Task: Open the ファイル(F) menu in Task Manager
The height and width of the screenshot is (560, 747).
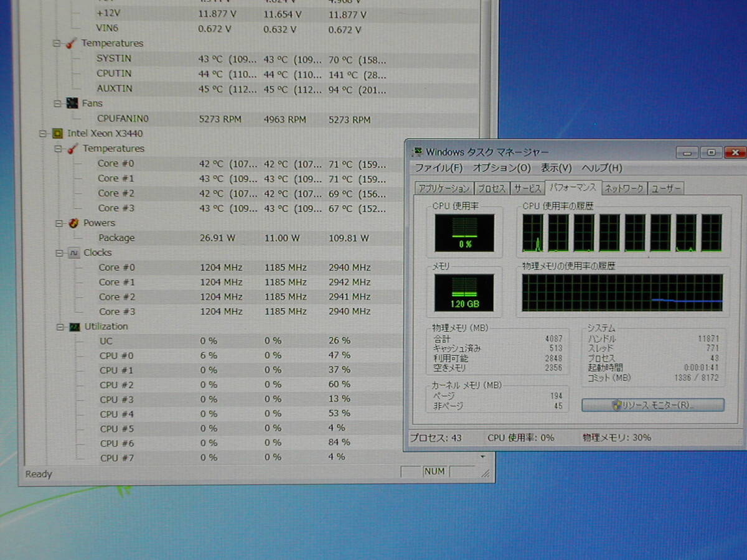Action: 439,168
